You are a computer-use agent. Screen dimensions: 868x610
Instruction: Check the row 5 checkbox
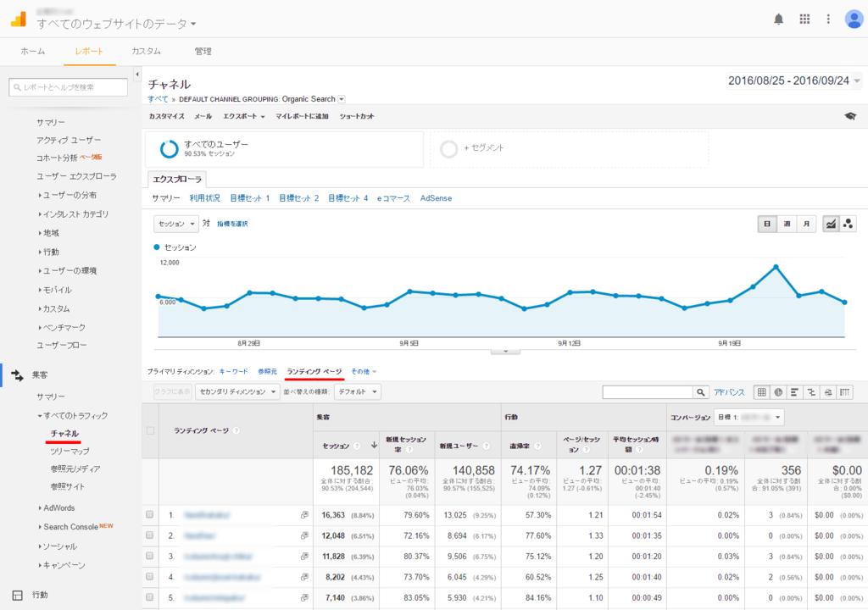pos(149,597)
